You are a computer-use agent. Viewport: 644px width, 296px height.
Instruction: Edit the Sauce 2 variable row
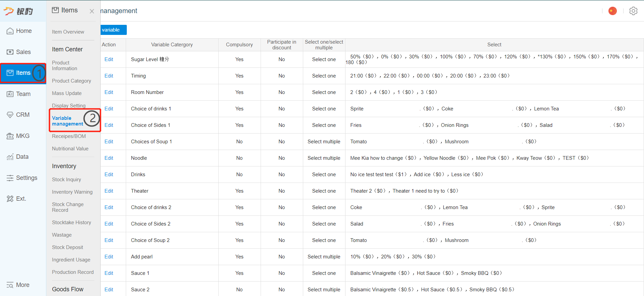point(109,290)
